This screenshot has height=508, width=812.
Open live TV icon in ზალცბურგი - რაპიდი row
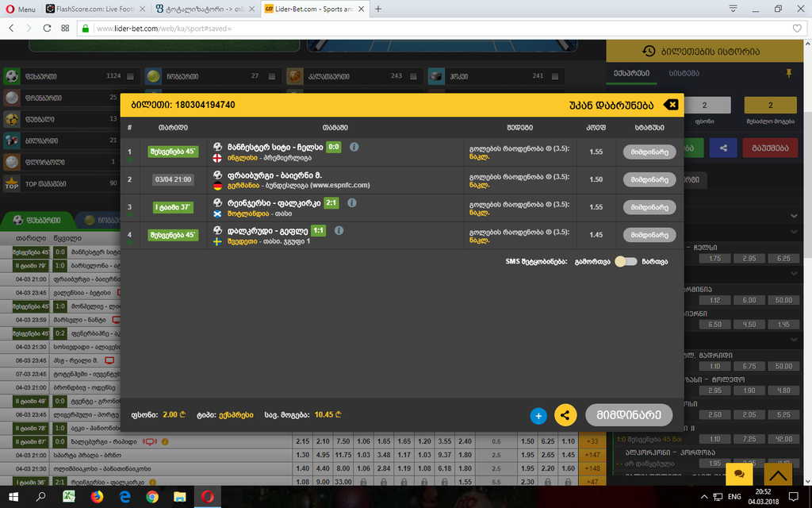[150, 441]
